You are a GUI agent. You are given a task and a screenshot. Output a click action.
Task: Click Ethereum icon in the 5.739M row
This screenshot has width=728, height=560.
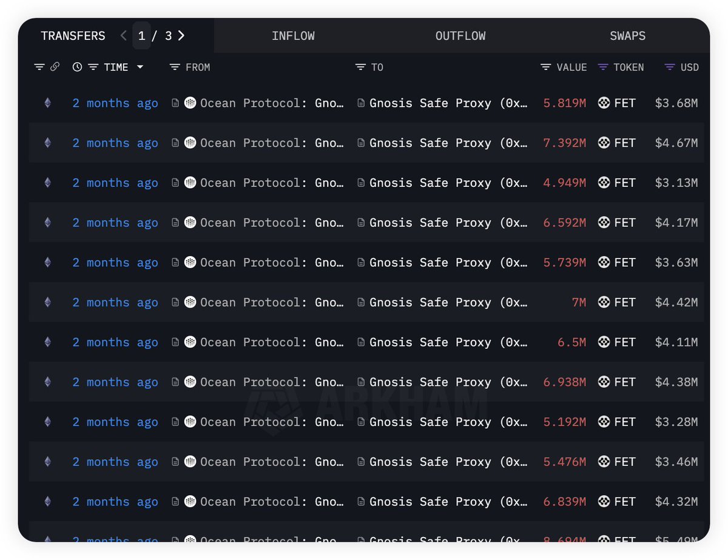(47, 263)
